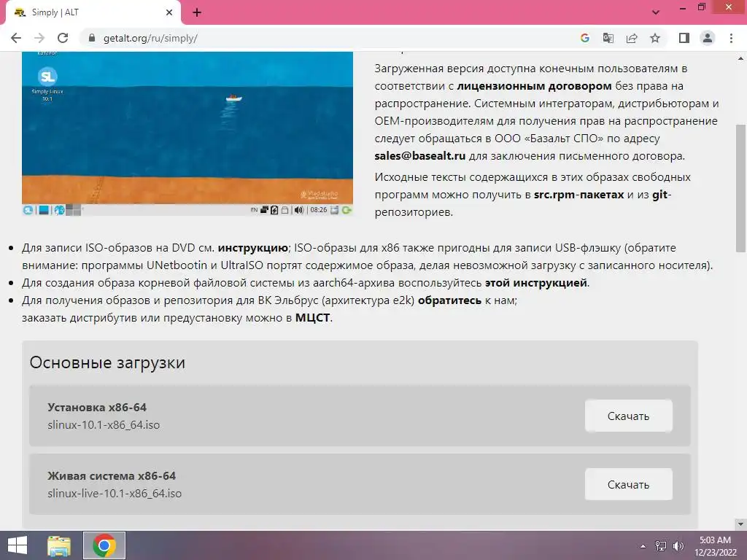This screenshot has width=747, height=560.
Task: Bookmark this page with the star icon
Action: click(655, 38)
